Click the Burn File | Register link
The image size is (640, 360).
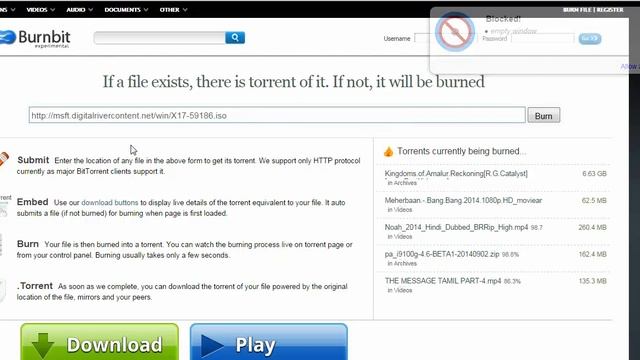(x=593, y=9)
